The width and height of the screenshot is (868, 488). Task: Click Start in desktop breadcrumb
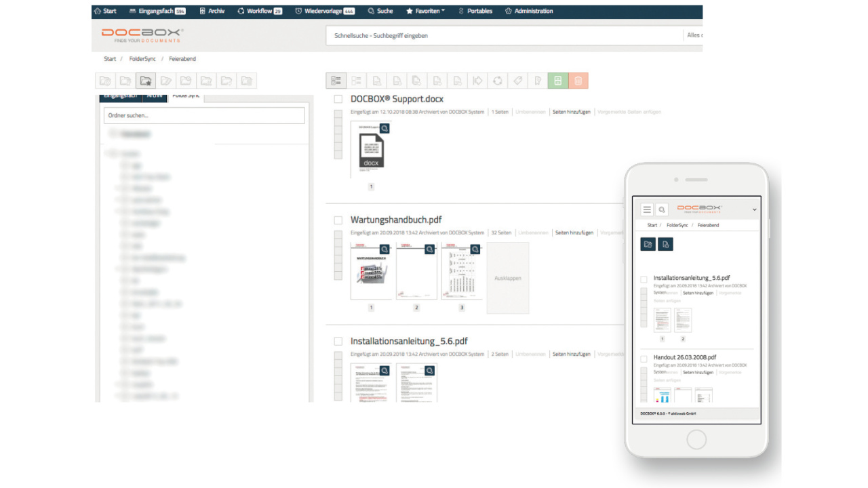pos(110,59)
